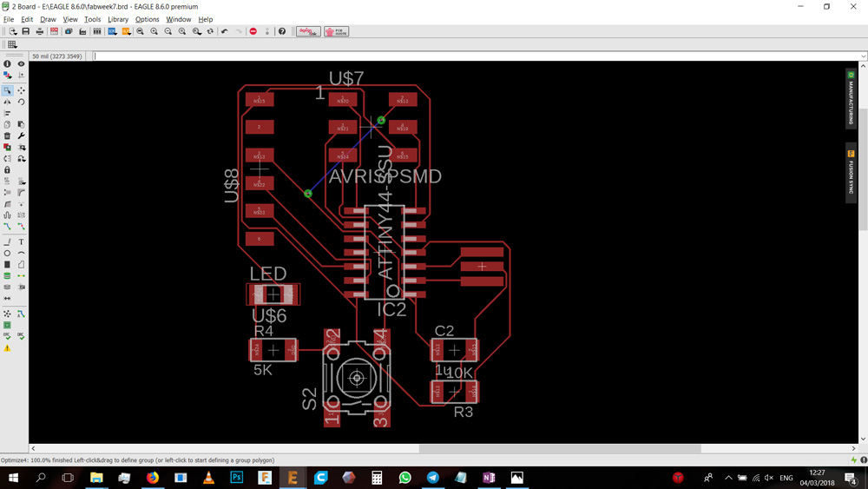Select the Paste tool
The width and height of the screenshot is (868, 489).
click(x=21, y=124)
